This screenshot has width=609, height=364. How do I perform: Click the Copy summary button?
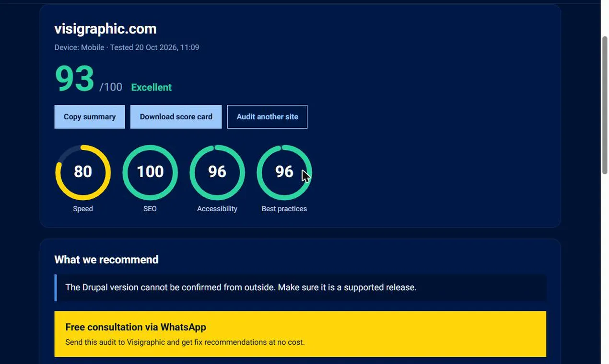(x=90, y=117)
